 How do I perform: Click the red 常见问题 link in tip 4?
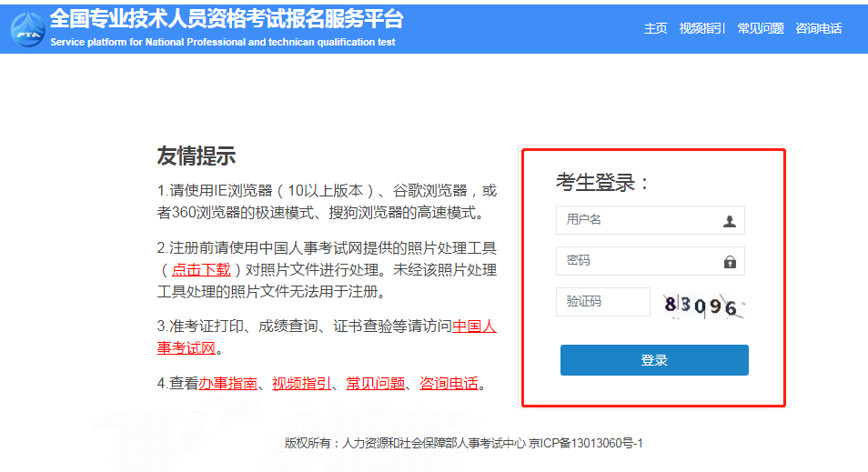375,383
